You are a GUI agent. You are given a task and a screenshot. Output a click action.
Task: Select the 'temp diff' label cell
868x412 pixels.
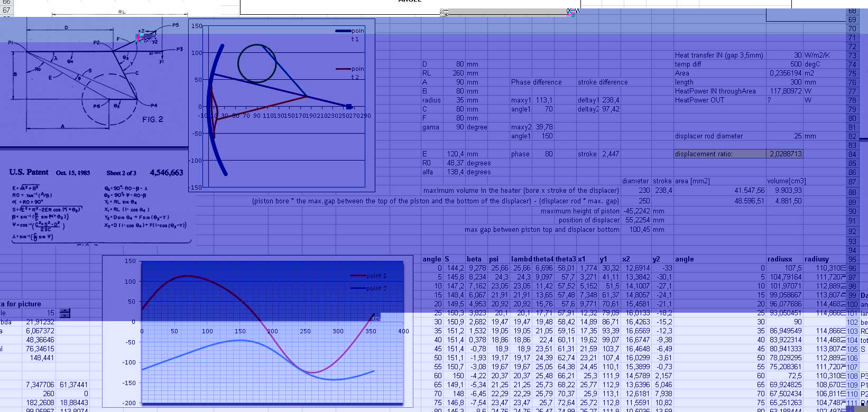(x=720, y=64)
